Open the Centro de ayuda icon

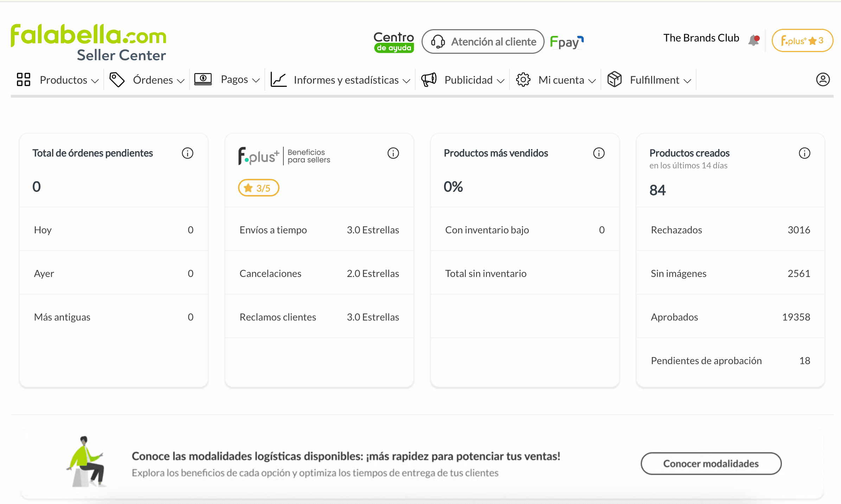(394, 42)
